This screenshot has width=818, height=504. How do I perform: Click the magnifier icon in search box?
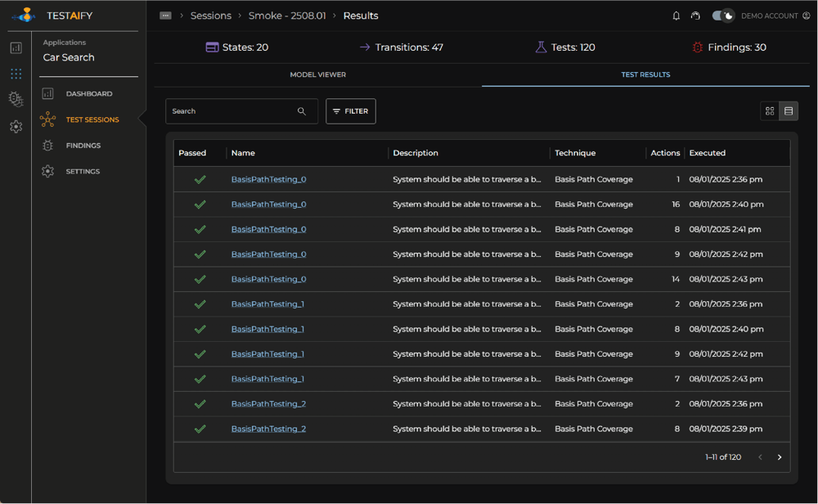tap(302, 111)
